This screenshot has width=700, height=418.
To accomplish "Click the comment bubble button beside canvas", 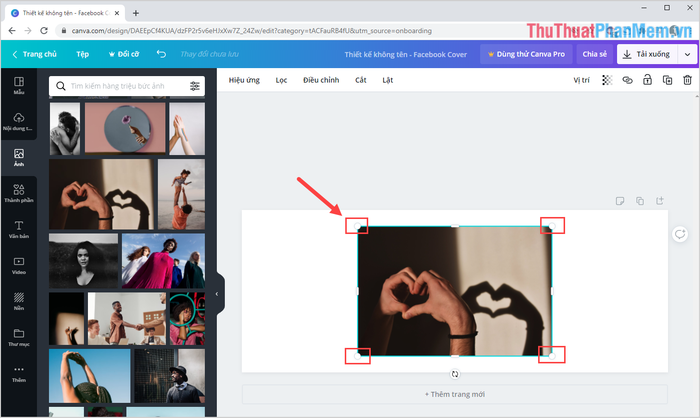I will tap(680, 234).
